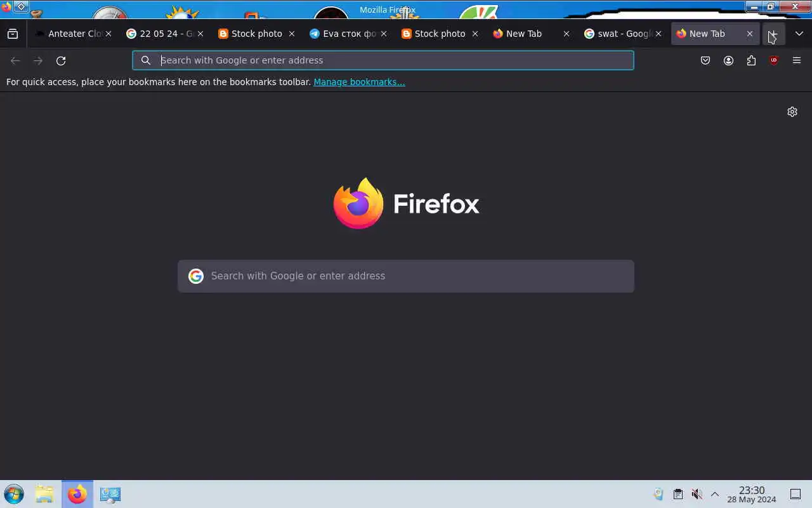Switch to the first Stock photo tab
The width and height of the screenshot is (812, 508).
pos(257,34)
